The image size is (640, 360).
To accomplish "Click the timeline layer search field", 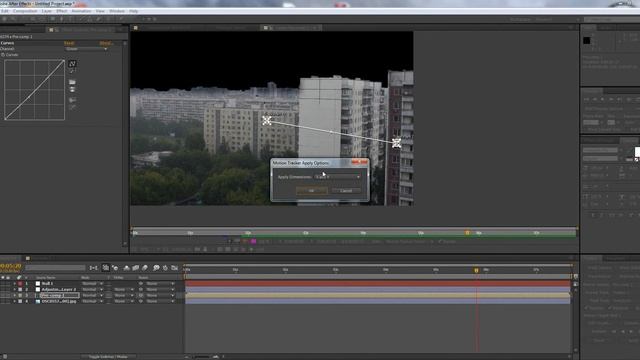I will pyautogui.click(x=55, y=268).
